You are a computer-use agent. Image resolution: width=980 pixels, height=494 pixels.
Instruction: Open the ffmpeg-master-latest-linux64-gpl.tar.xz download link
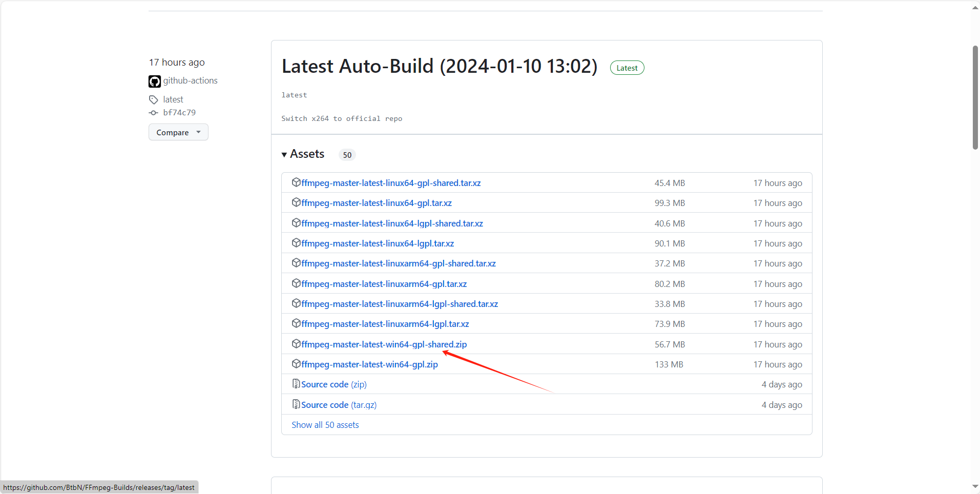[377, 203]
